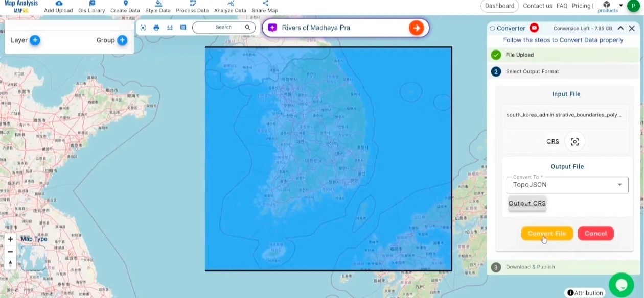Select the Add Upload tool
Screen dimensions: 644x298
tap(58, 7)
